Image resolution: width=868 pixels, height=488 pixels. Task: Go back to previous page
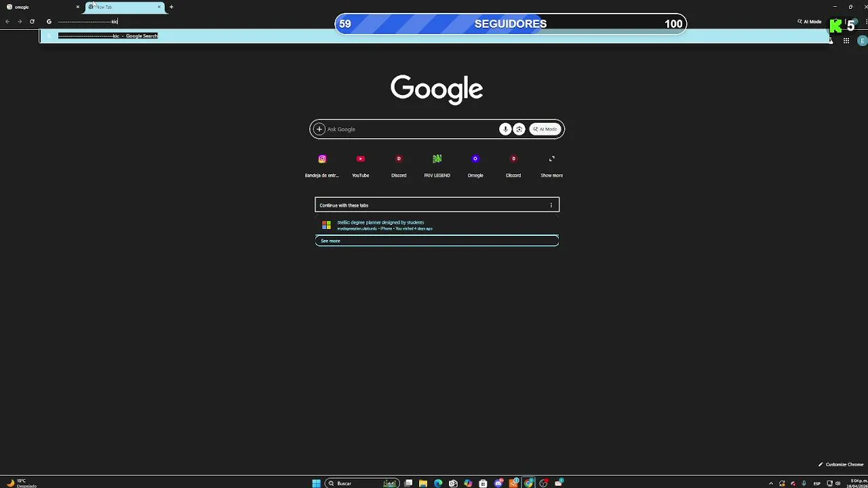(x=7, y=22)
